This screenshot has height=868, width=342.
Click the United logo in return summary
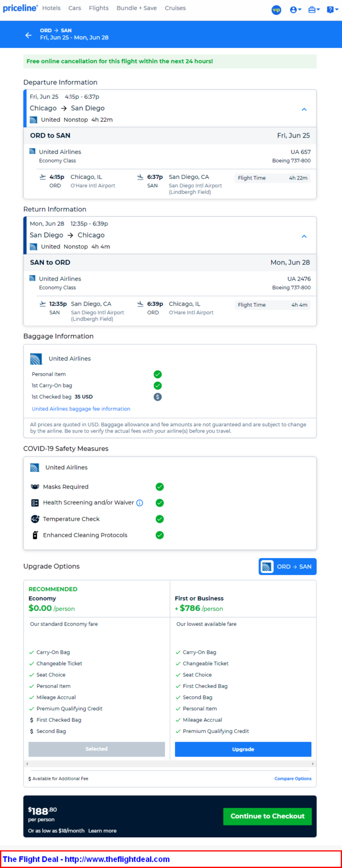[x=33, y=246]
